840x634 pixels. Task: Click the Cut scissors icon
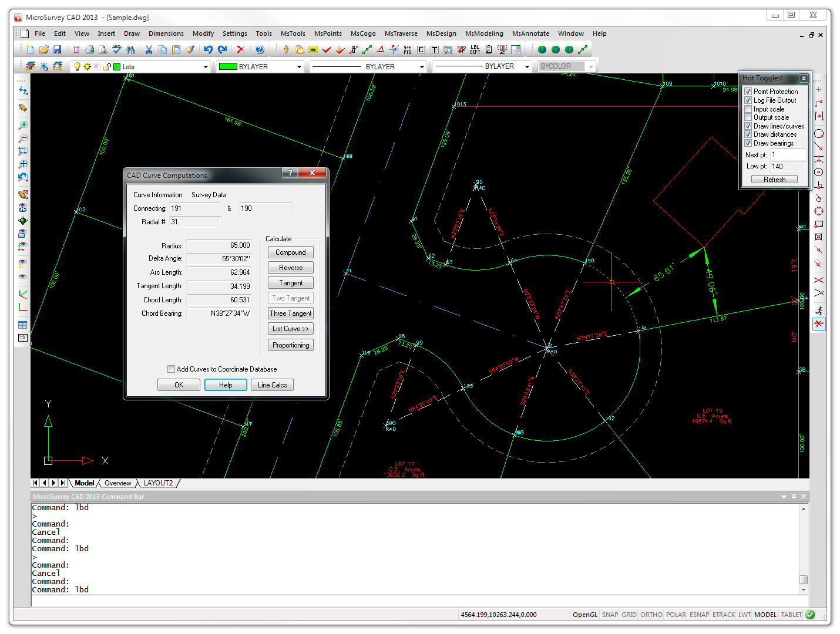149,50
